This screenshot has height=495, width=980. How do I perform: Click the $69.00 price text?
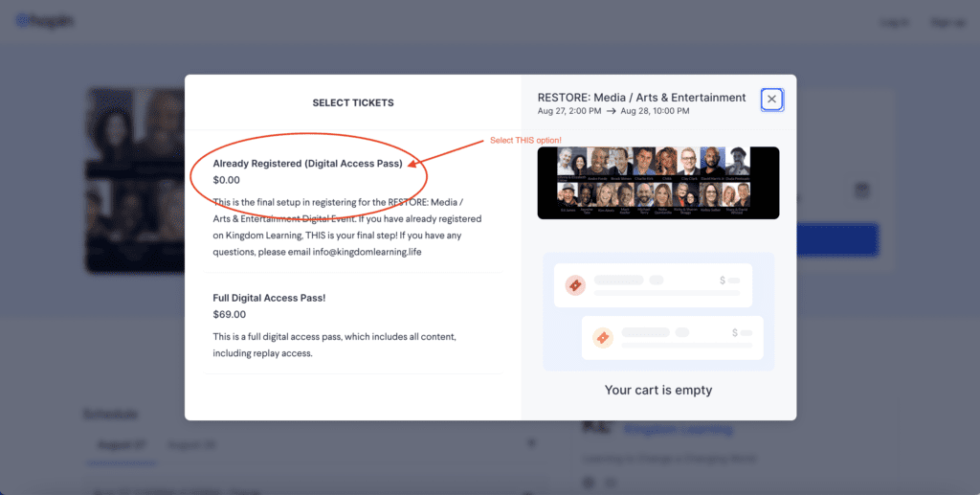tap(230, 314)
